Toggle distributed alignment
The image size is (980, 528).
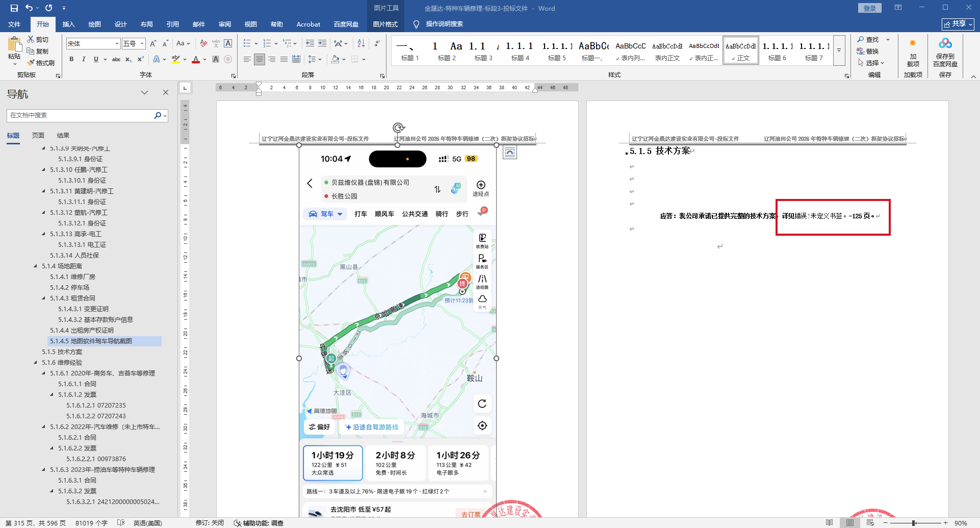[x=296, y=59]
